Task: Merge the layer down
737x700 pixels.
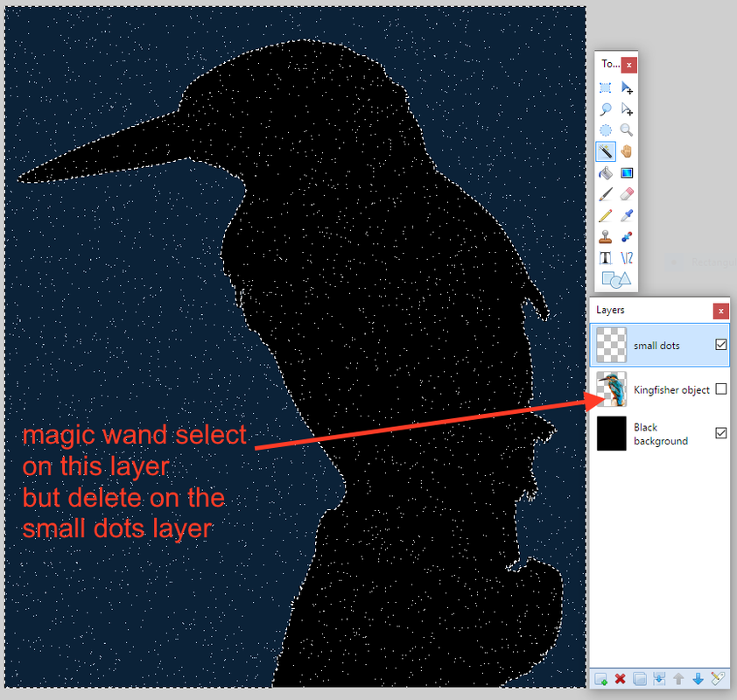Action: point(659,679)
